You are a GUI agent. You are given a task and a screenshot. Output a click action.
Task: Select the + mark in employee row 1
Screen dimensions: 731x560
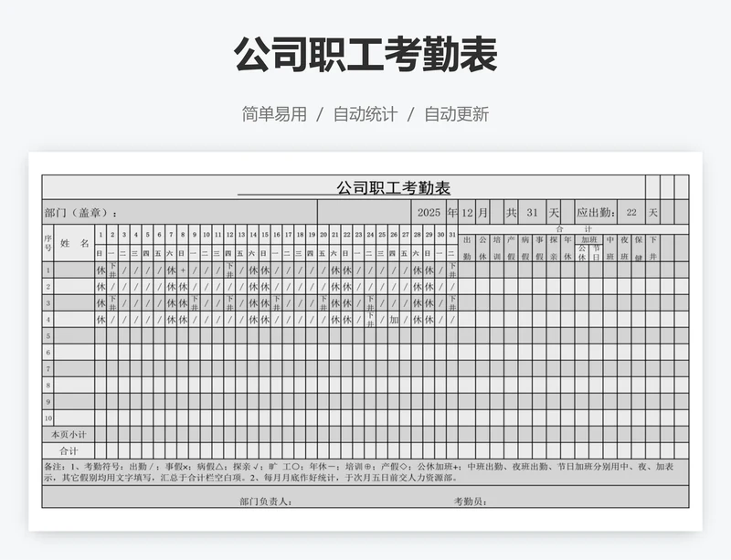pyautogui.click(x=183, y=270)
